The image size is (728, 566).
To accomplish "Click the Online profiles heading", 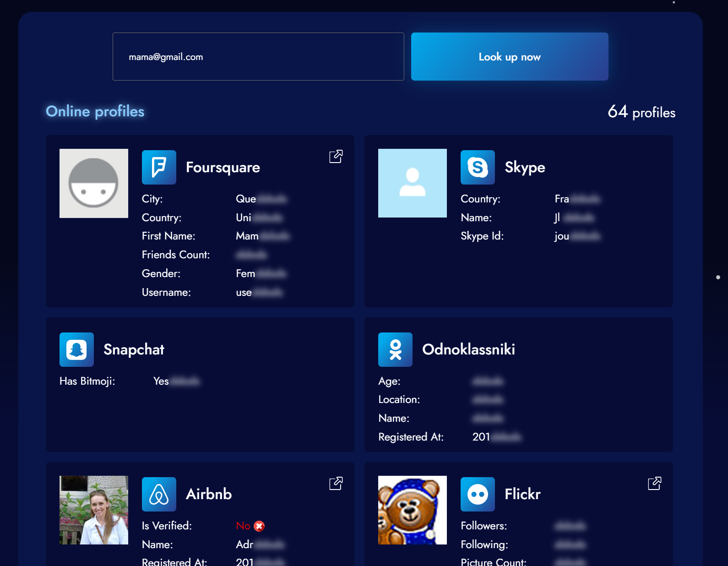I will coord(95,111).
